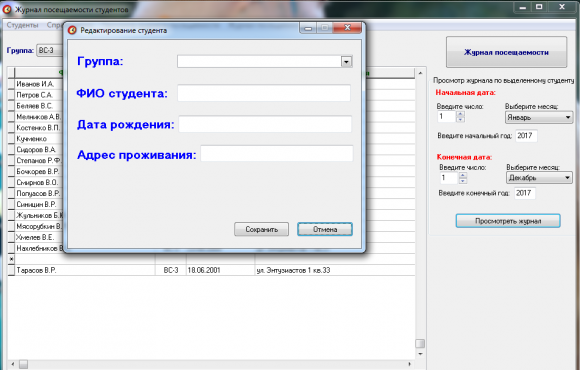The width and height of the screenshot is (580, 370).
Task: Open the start month dropdown showing Январь
Action: click(539, 118)
